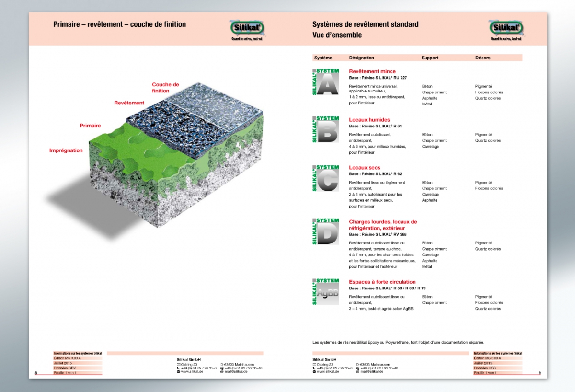575x392 pixels.
Task: Click 'D-63533 Mainhausen' in right page footer
Action: pos(373,365)
